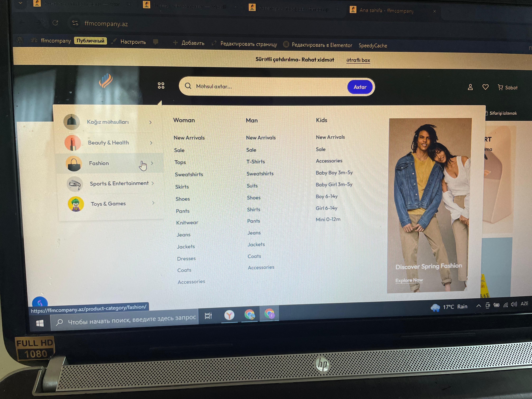Expand Sports & Entertainment submenu chevron
The width and height of the screenshot is (532, 399).
(153, 183)
